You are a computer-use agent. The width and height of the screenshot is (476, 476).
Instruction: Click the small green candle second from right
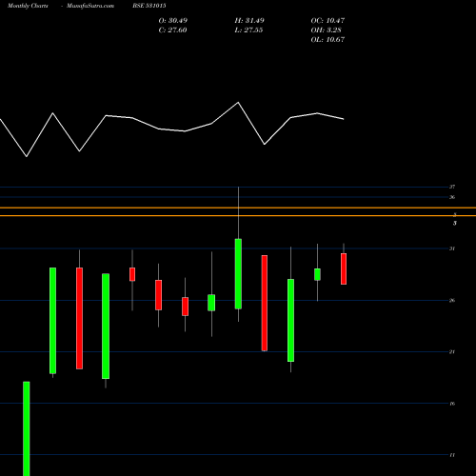317,274
